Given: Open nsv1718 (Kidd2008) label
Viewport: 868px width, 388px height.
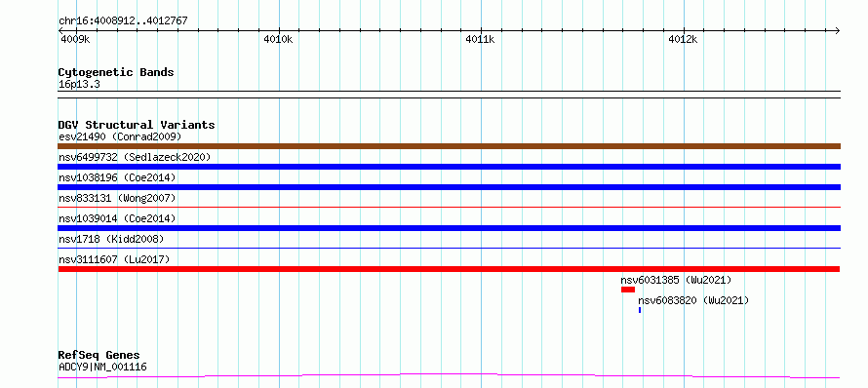Looking at the screenshot, I should [111, 239].
